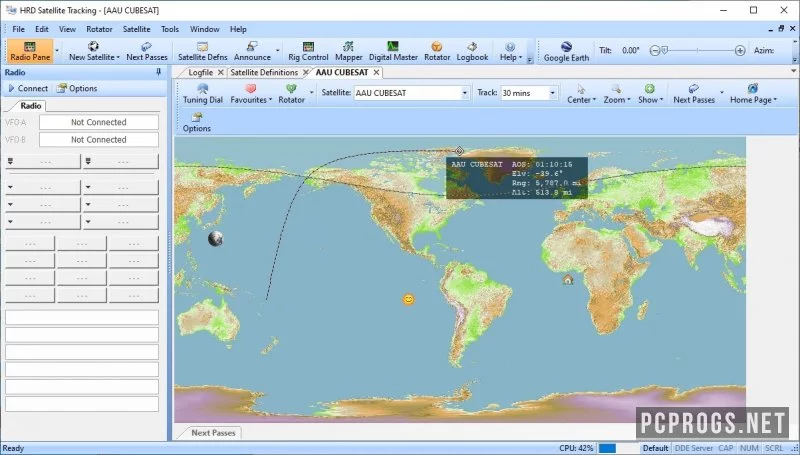Click the tilt zoom-in plus button
The image size is (800, 455).
(x=740, y=50)
